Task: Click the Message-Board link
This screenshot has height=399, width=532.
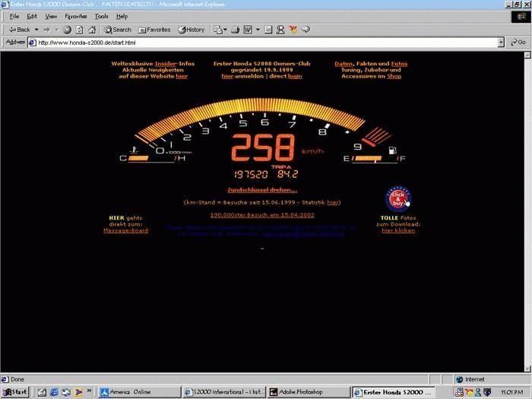Action: pyautogui.click(x=125, y=230)
